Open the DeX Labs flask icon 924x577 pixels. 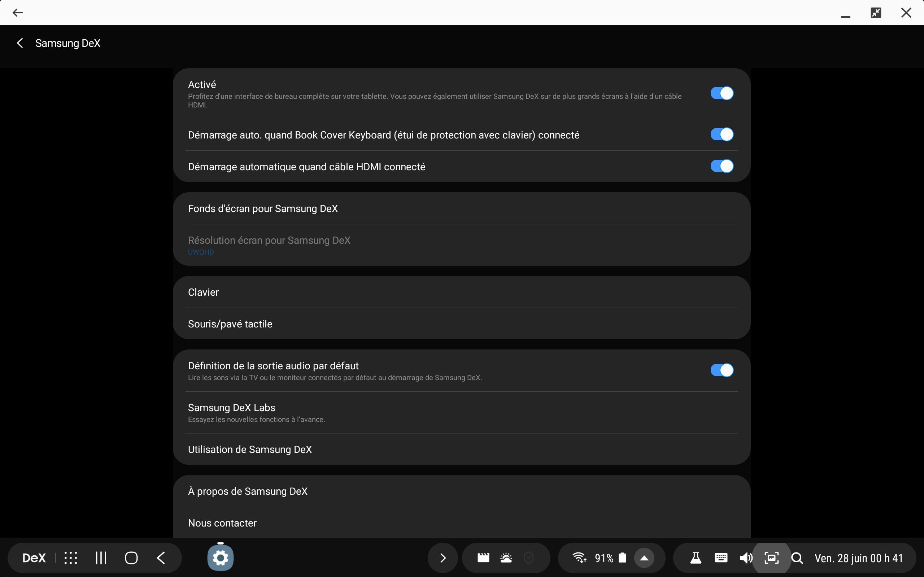tap(696, 558)
